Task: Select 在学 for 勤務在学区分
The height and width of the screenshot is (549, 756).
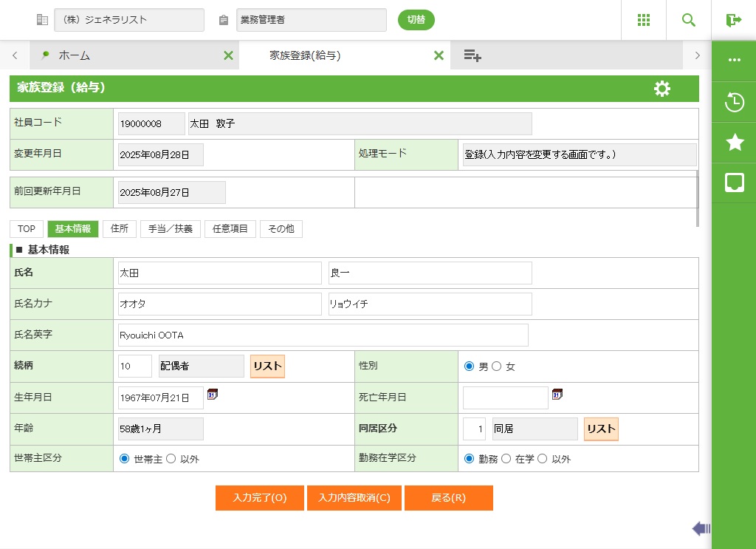Action: [x=506, y=459]
